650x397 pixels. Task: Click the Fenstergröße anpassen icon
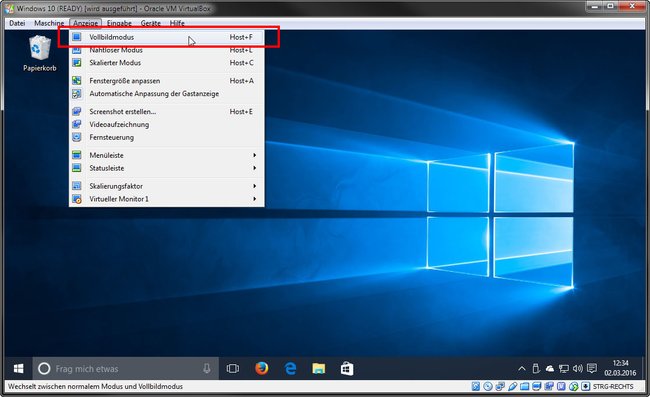click(x=77, y=81)
